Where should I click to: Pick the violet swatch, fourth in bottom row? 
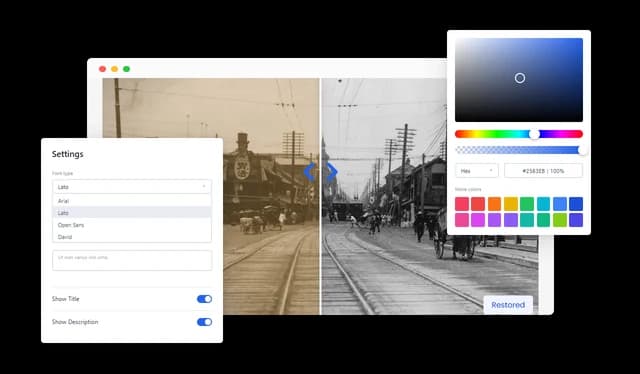coord(511,220)
